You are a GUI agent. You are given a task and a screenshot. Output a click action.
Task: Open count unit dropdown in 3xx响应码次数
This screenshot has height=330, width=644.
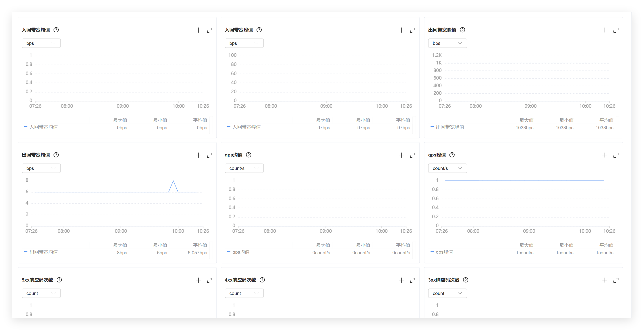click(x=447, y=293)
